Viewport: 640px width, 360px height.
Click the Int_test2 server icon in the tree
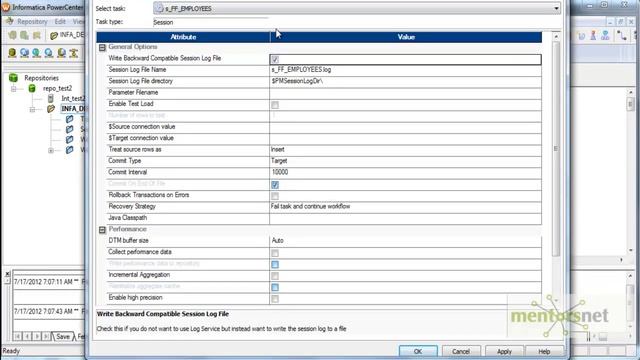(51, 98)
